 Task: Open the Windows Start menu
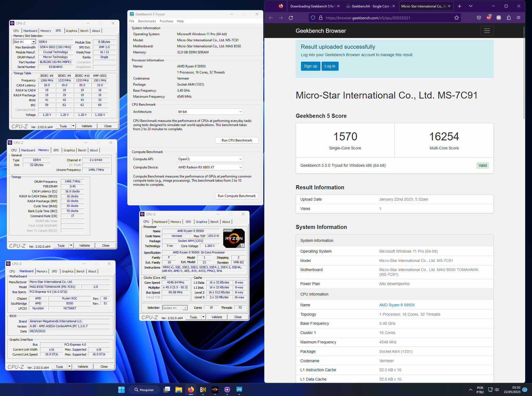121,390
